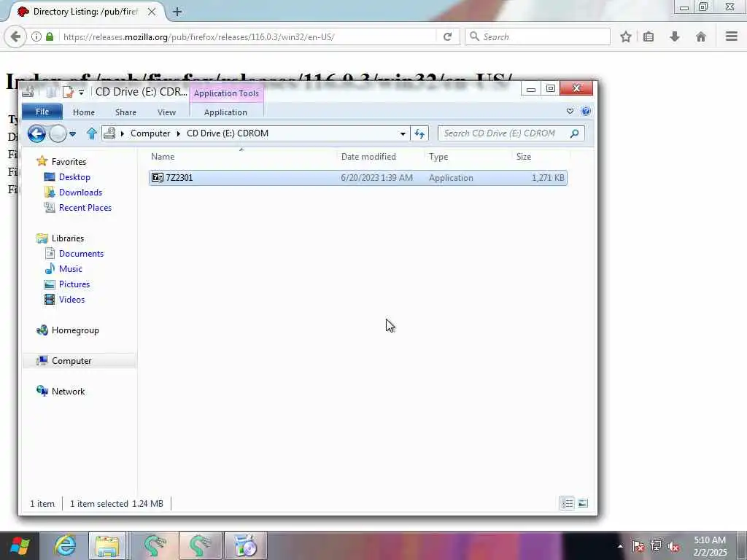The image size is (747, 560).
Task: Open Firefox downloads arrow icon
Action: tap(675, 36)
